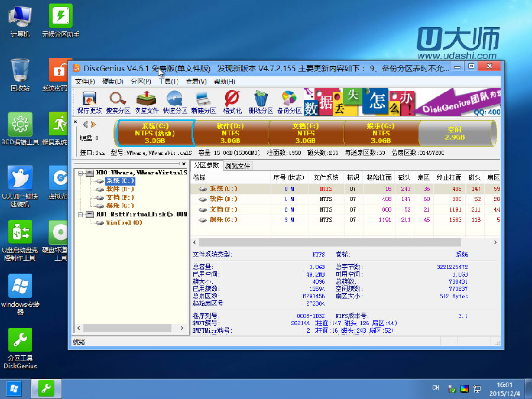The image size is (532, 399).
Task: Open the 工具(T) menu
Action: 168,82
